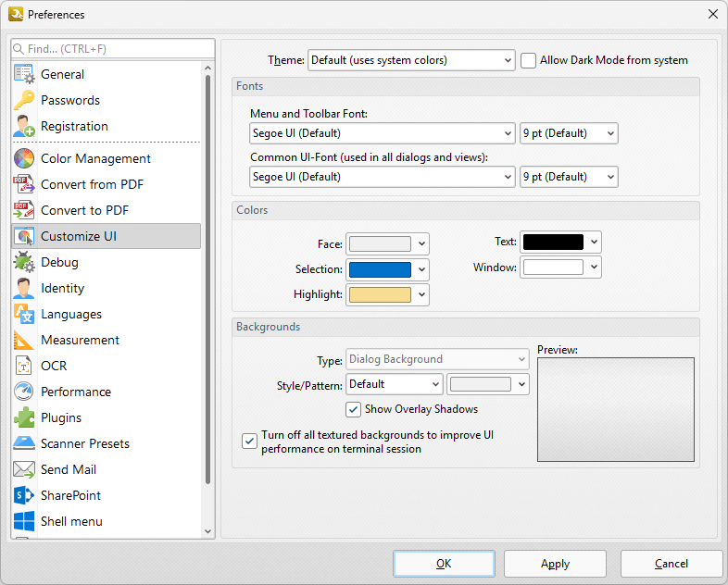Select the Scanner Presets category label
This screenshot has width=728, height=585.
tap(85, 444)
